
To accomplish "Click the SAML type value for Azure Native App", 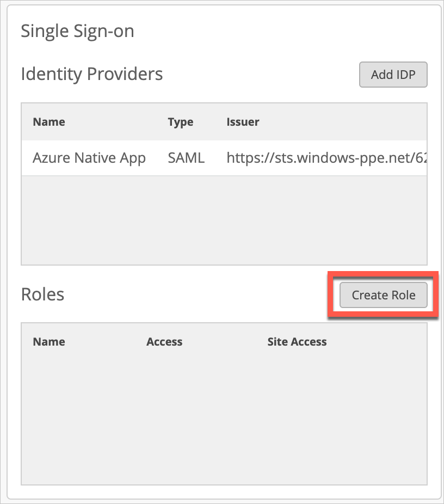I will (x=186, y=158).
